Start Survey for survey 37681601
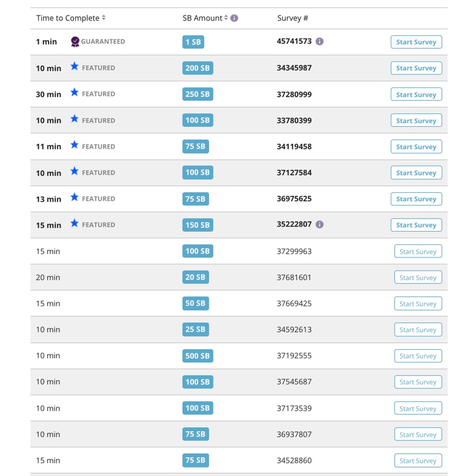 (x=417, y=278)
